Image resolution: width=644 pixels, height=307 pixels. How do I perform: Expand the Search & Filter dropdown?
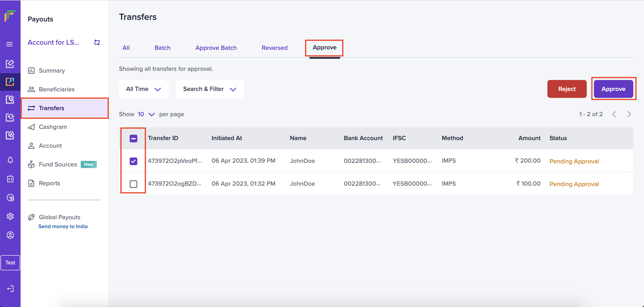(210, 89)
